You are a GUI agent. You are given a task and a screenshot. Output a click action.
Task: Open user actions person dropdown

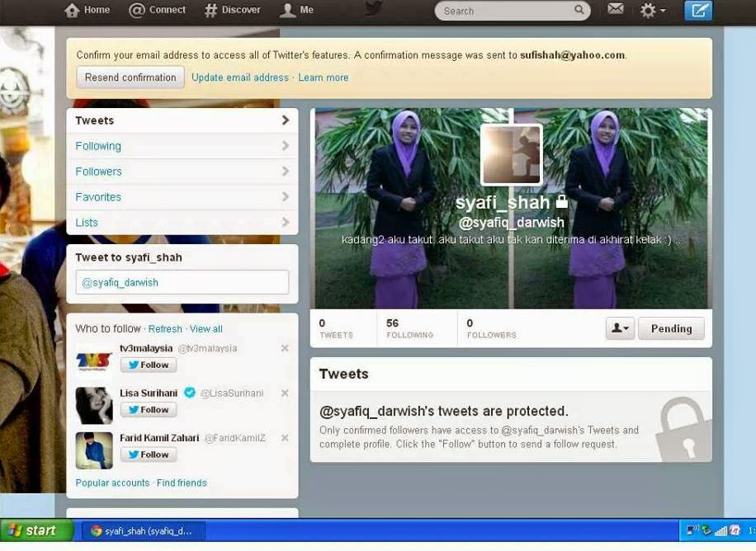pyautogui.click(x=620, y=328)
